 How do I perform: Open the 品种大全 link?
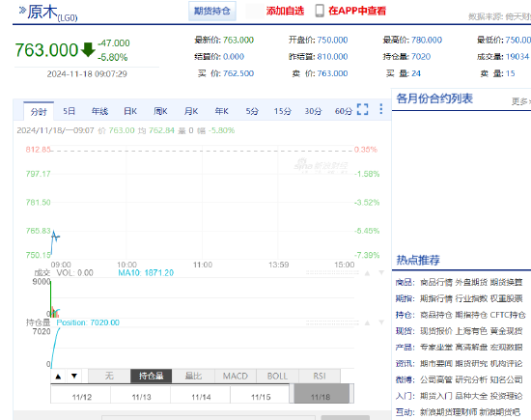(x=471, y=396)
